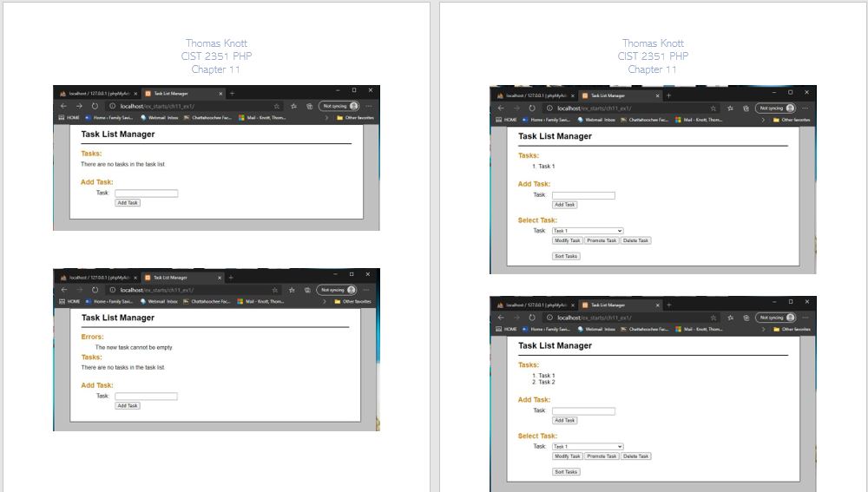Click Delete Task in the one-task screenshot
Image resolution: width=868 pixels, height=492 pixels.
pyautogui.click(x=635, y=240)
